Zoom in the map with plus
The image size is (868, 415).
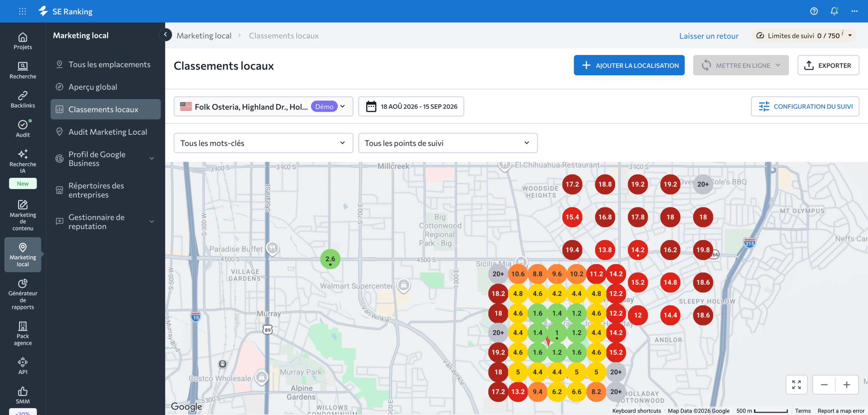[847, 385]
